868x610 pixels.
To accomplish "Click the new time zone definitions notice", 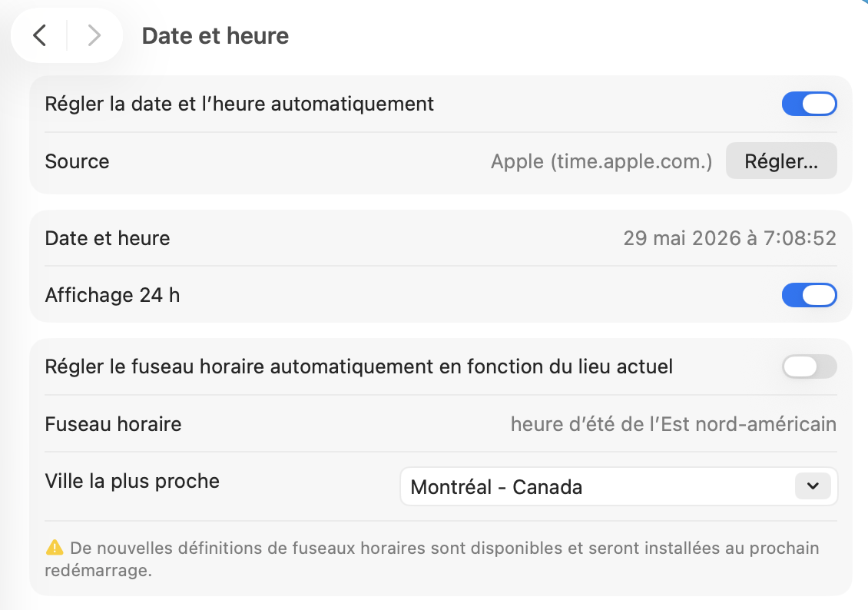I will pyautogui.click(x=432, y=559).
